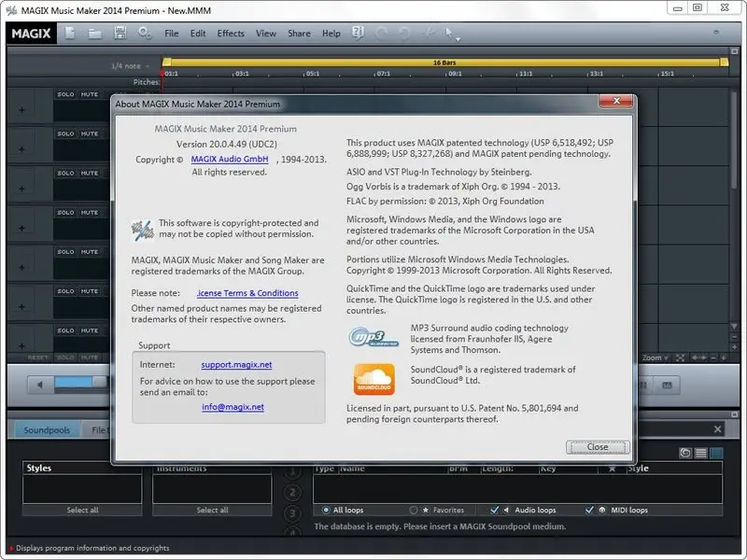Click Select all under Instruments
Viewport: 747px width, 560px height.
[212, 510]
